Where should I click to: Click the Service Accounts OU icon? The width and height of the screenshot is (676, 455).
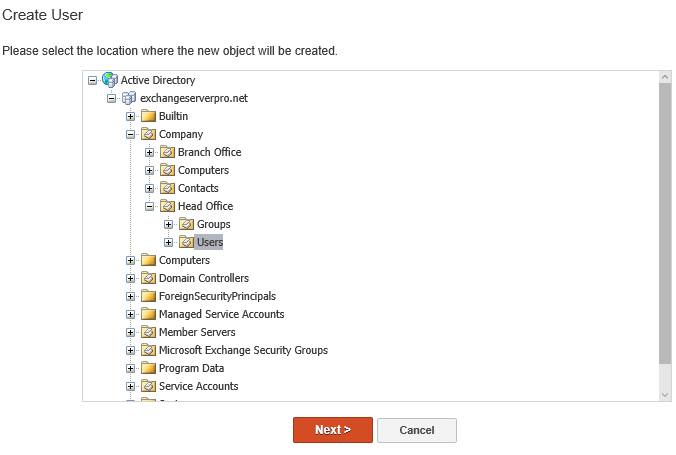point(148,386)
